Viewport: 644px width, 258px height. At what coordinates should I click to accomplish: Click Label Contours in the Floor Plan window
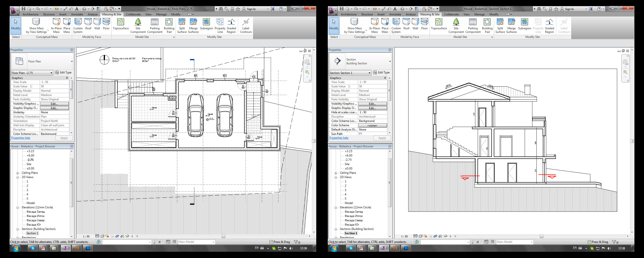click(x=246, y=25)
